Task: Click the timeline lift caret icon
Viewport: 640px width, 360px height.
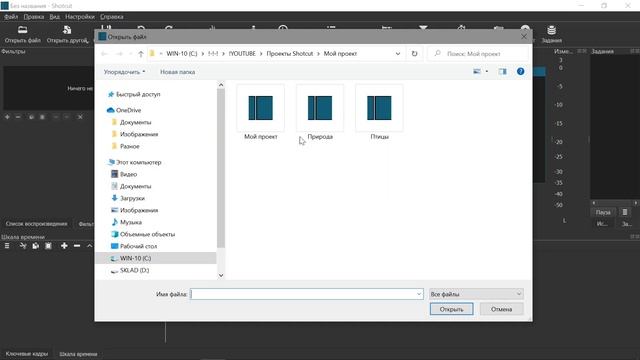Action: coord(89,246)
